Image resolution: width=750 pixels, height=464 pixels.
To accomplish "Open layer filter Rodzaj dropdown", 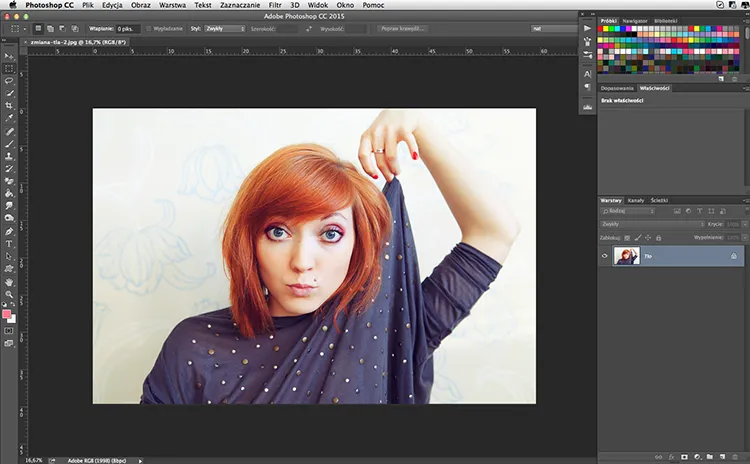I will coord(627,211).
